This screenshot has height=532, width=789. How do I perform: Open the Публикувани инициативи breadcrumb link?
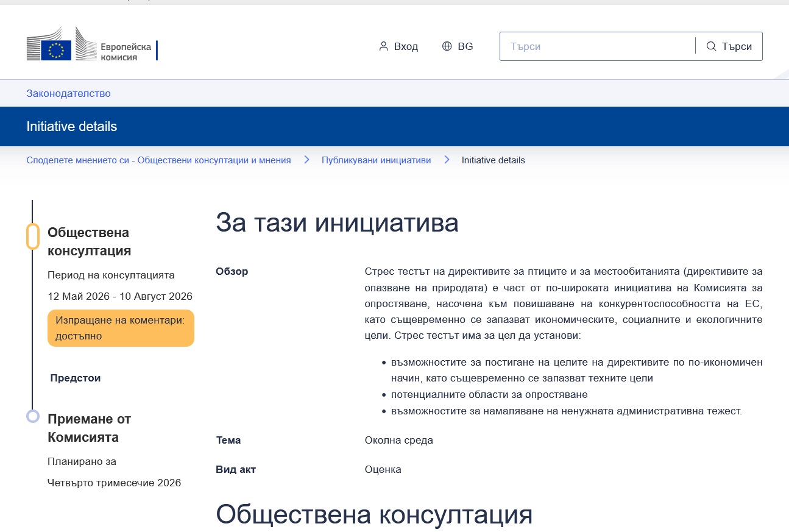pyautogui.click(x=377, y=160)
